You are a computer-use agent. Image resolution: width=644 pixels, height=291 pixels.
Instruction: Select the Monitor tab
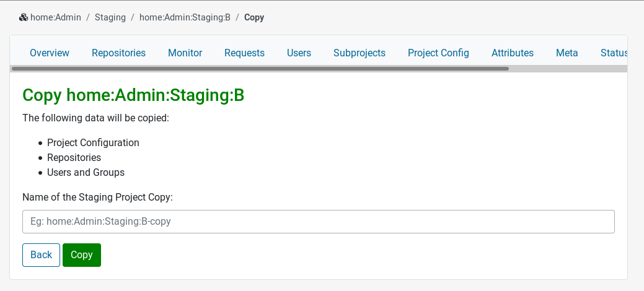pyautogui.click(x=185, y=53)
